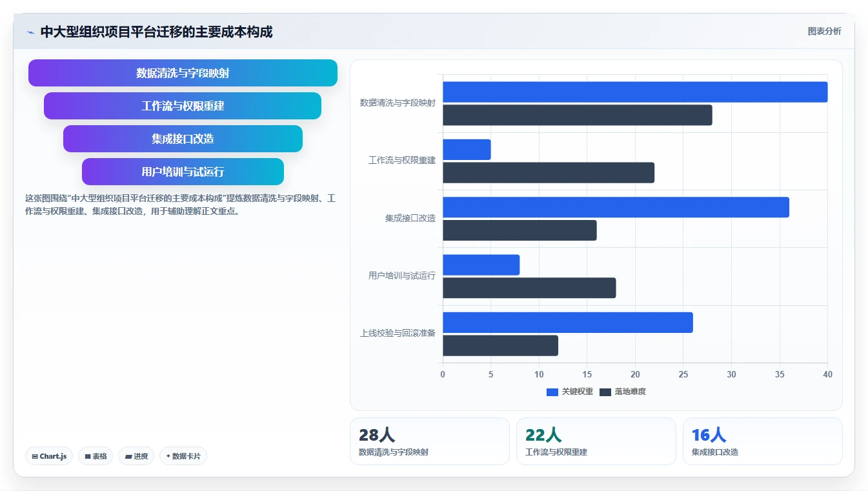Click the 图表分析 label in the header
This screenshot has width=868, height=491.
point(824,31)
